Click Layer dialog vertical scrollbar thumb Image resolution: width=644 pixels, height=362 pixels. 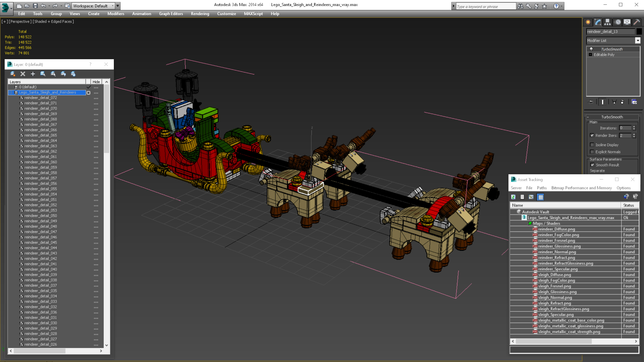pos(106,119)
